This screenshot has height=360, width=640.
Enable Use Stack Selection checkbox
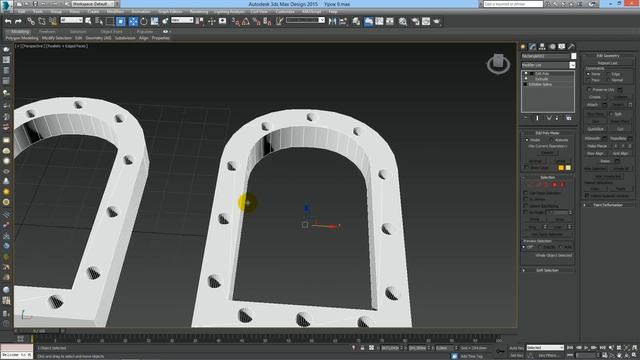coord(526,193)
